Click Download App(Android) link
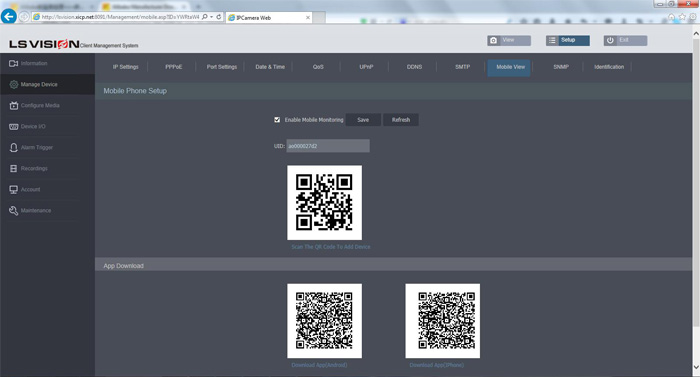700x377 pixels. [319, 365]
